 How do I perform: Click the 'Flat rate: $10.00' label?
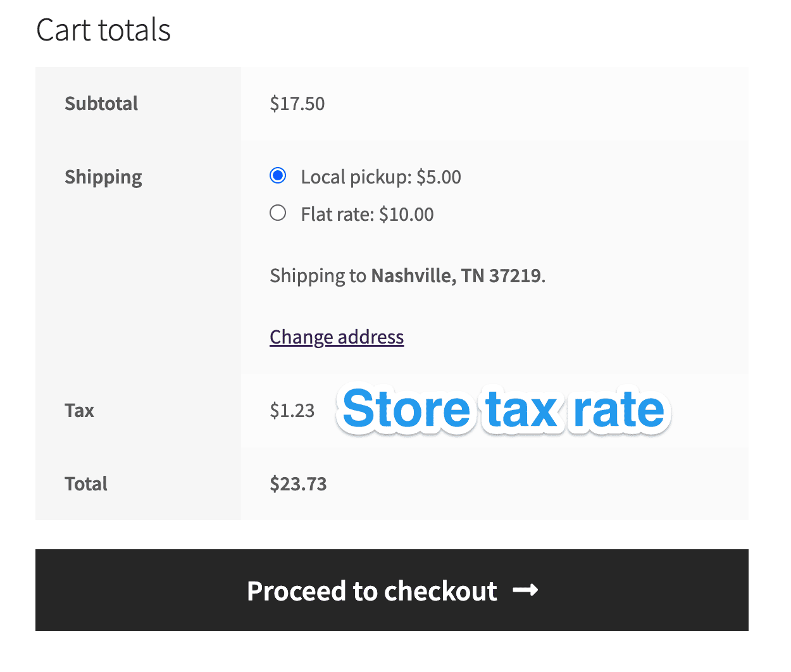point(368,215)
